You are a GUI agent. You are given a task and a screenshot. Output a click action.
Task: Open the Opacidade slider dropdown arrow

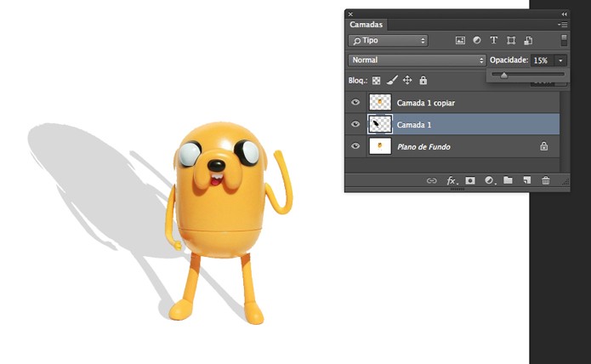[x=560, y=60]
